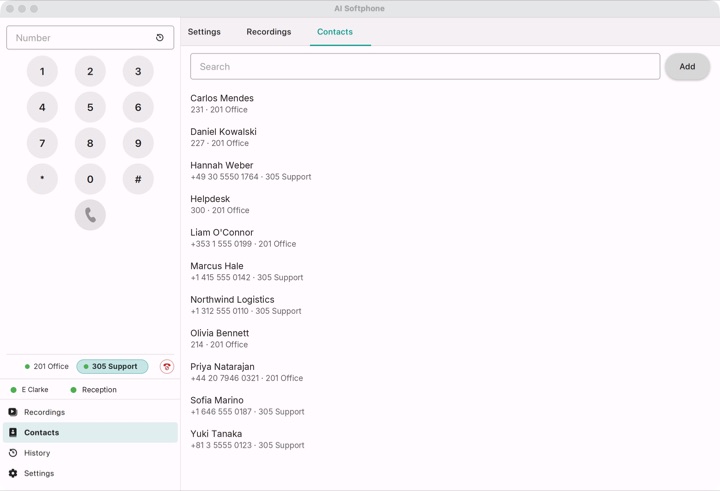Open Settings from the sidebar menu
The height and width of the screenshot is (491, 720).
[x=90, y=473]
